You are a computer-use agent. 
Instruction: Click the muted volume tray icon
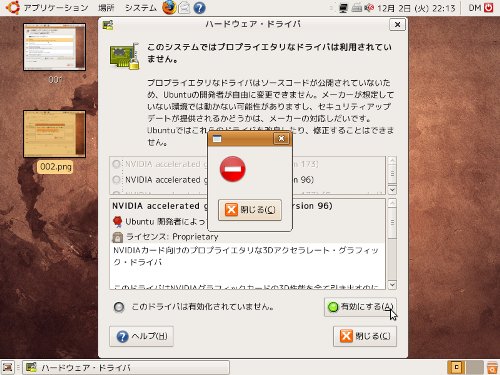pos(369,8)
